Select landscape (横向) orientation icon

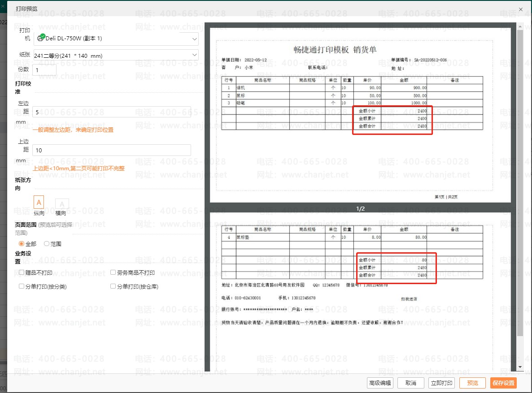click(62, 204)
